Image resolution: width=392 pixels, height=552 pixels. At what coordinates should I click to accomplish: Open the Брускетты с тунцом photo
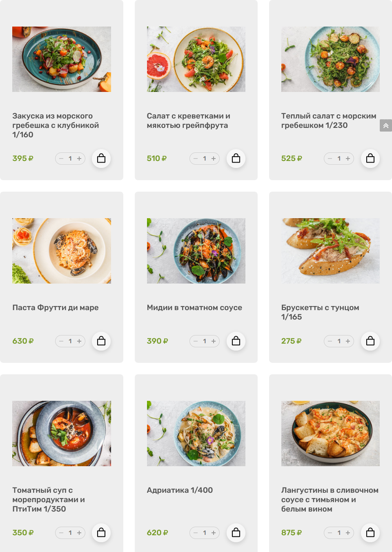(330, 251)
